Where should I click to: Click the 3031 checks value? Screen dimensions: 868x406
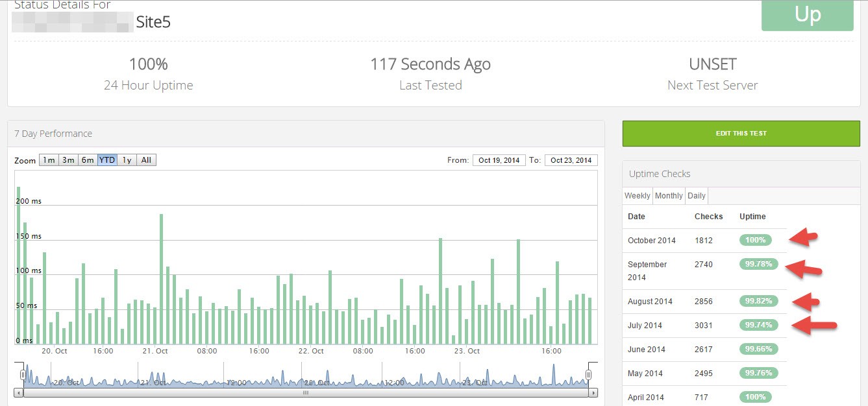click(x=704, y=326)
